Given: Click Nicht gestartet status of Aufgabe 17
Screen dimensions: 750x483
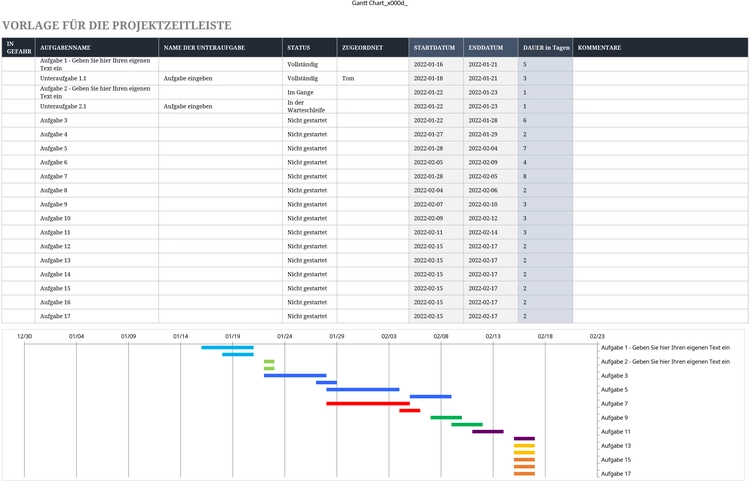Looking at the screenshot, I should pyautogui.click(x=309, y=316).
